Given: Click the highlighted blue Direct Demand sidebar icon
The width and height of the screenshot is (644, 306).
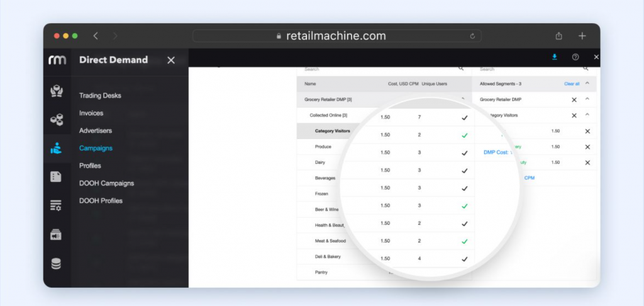Looking at the screenshot, I should click(57, 149).
